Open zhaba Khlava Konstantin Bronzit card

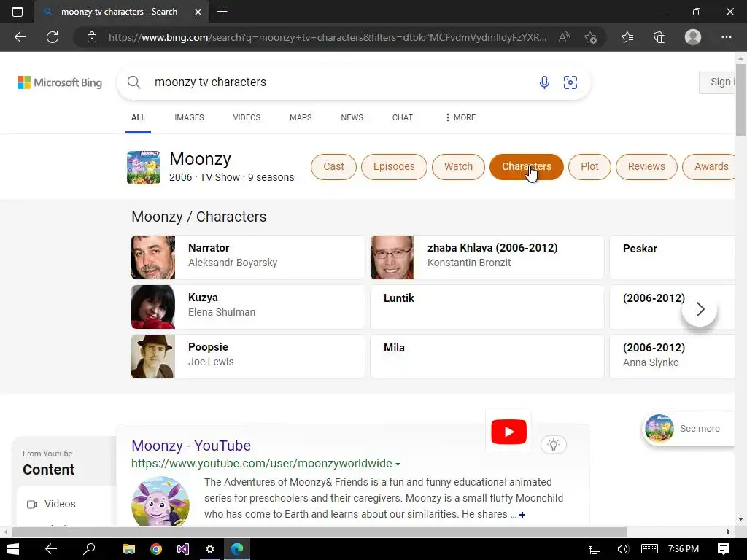pos(487,257)
